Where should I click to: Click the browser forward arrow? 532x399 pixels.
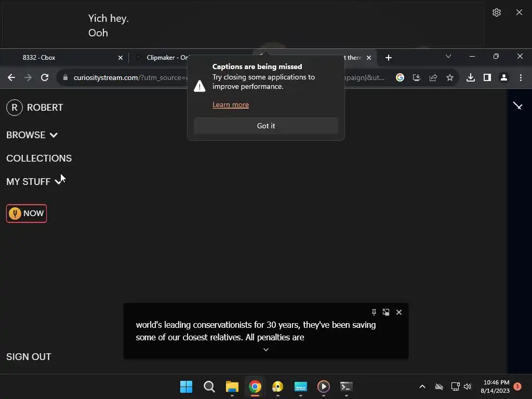28,78
